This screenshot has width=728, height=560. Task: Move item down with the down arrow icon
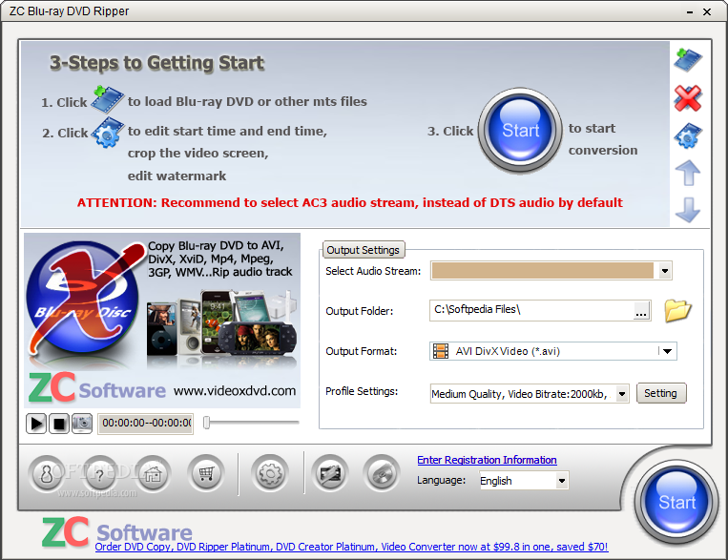point(688,210)
